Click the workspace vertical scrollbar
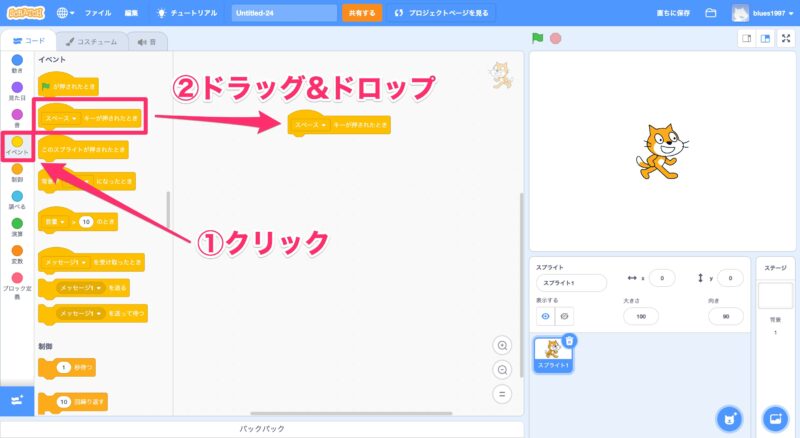 [x=521, y=285]
